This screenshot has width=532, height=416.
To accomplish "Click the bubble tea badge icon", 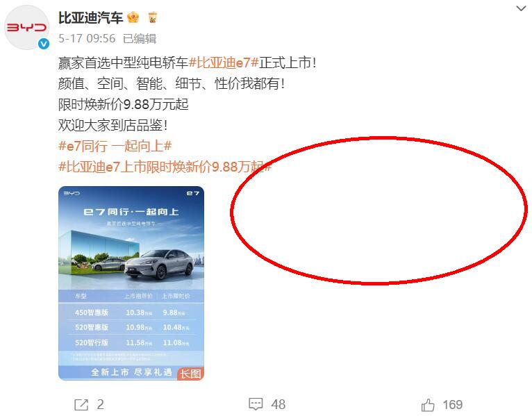I will pos(153,17).
